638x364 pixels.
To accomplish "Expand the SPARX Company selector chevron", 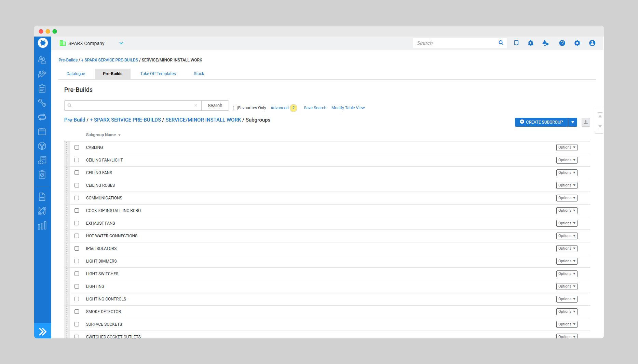I will click(121, 43).
